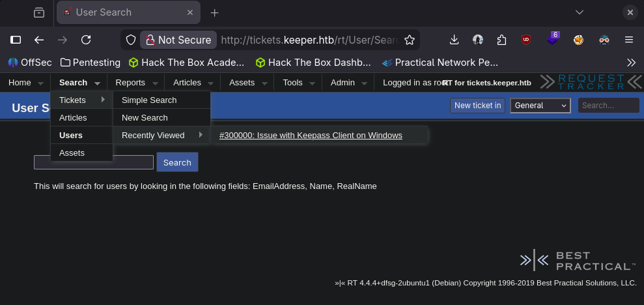The image size is (644, 305).
Task: Select Users in the Search menu
Action: 71,135
